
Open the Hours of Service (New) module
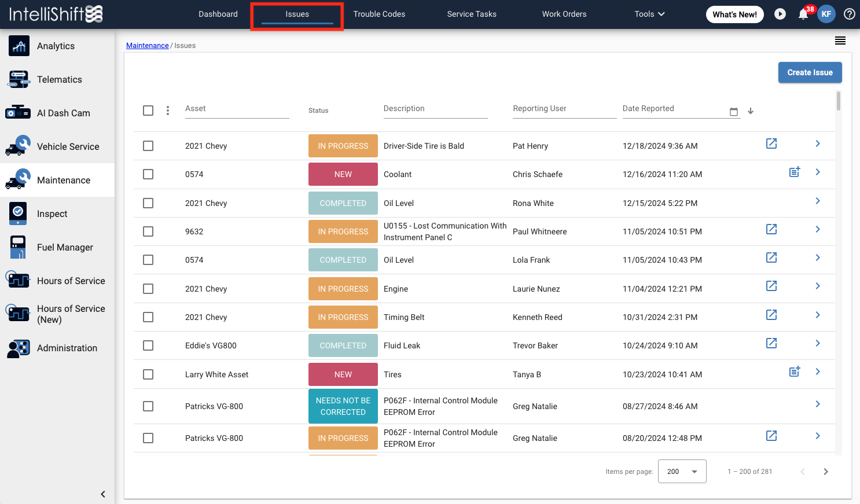pos(57,314)
